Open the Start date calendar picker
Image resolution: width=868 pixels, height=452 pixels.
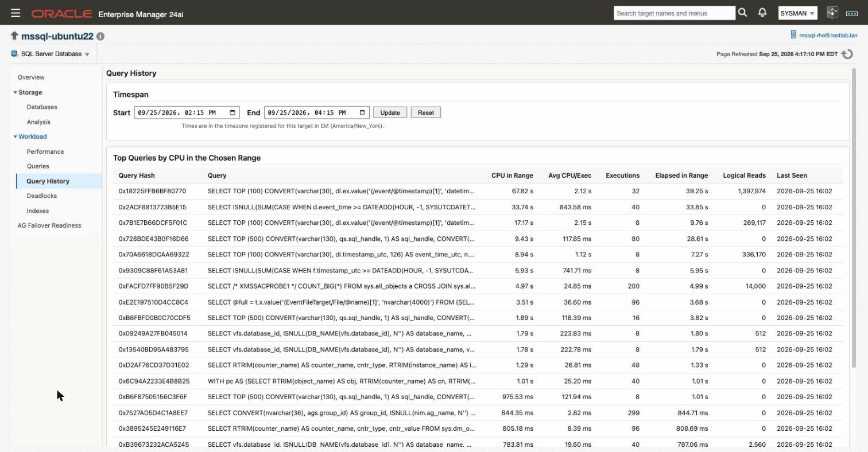232,112
